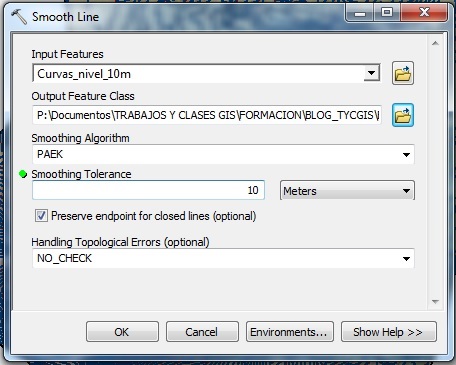
Task: Close the Smooth Line dialog
Action: pos(424,13)
